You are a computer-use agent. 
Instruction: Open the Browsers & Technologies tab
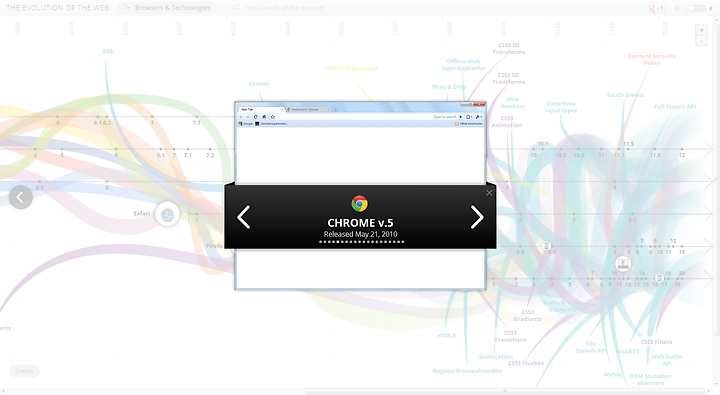click(x=167, y=8)
